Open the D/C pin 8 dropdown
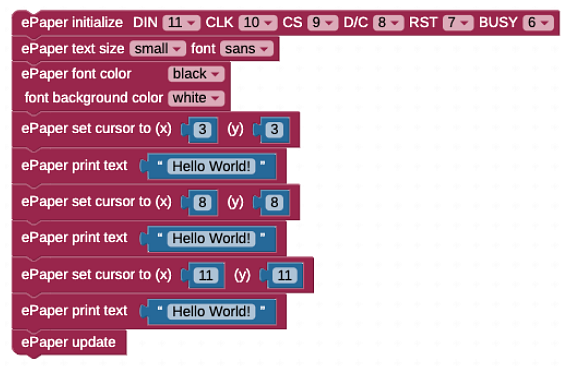This screenshot has height=366, width=566. coord(388,23)
